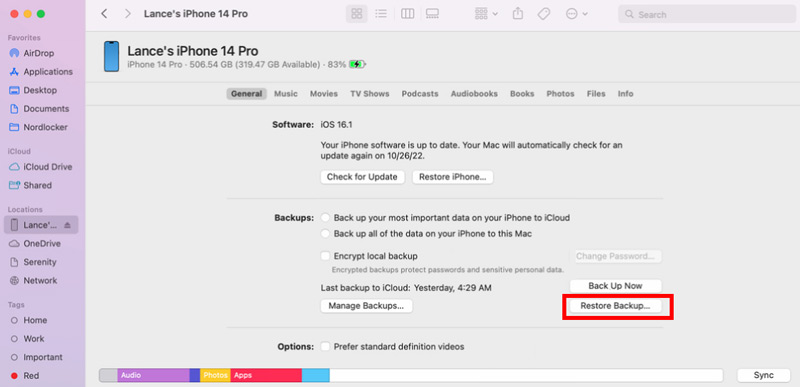The image size is (800, 387).
Task: Switch to the General tab
Action: [x=246, y=94]
